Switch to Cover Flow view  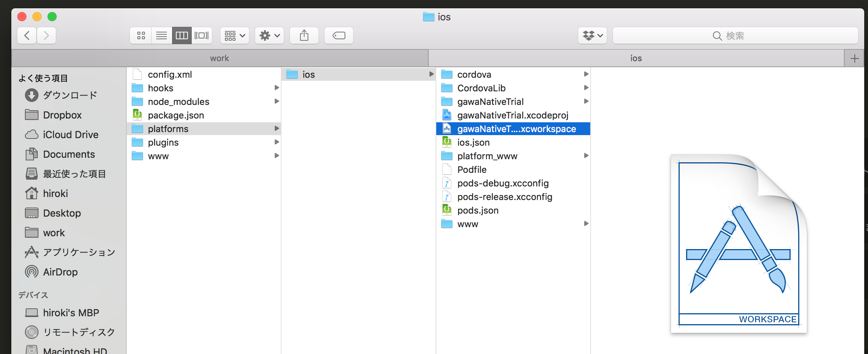point(202,35)
